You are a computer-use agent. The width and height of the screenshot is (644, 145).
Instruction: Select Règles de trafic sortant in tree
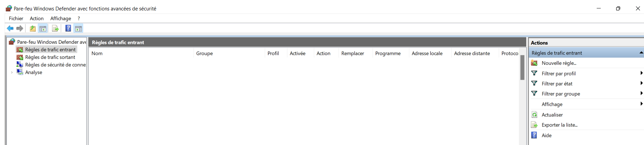point(50,57)
